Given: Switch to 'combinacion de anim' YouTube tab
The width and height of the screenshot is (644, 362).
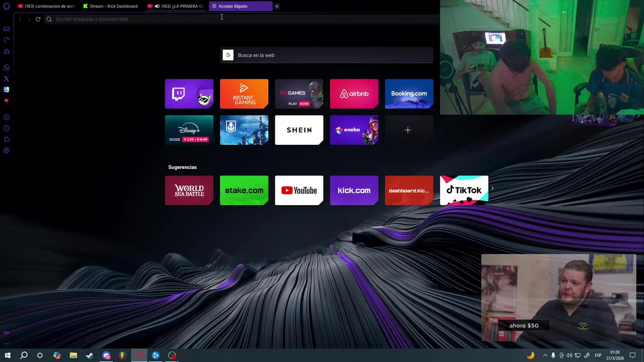Looking at the screenshot, I should click(46, 6).
